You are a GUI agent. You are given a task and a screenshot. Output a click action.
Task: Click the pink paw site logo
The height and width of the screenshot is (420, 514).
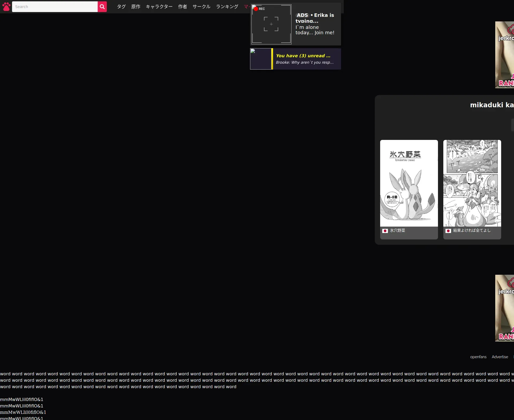click(6, 7)
